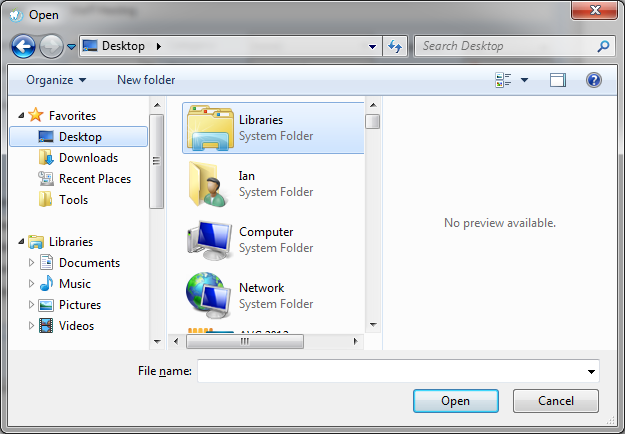
Task: Click the Cancel button
Action: (556, 401)
